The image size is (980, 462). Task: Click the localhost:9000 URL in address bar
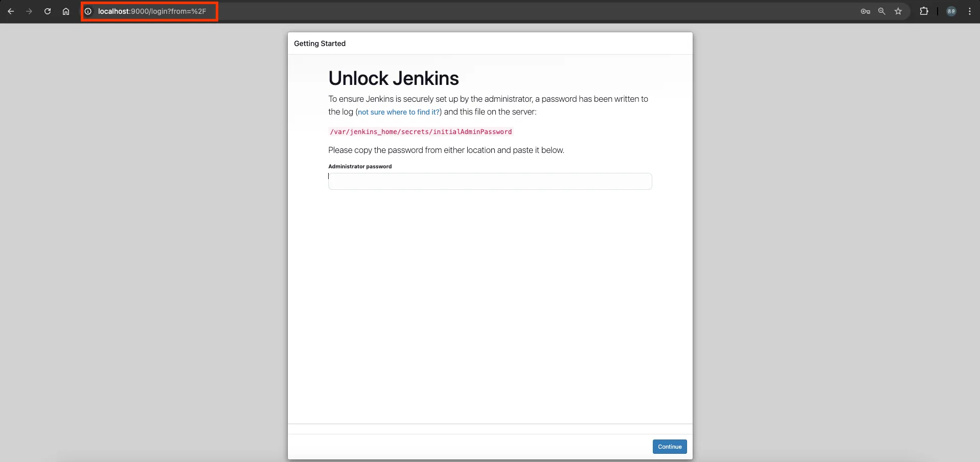[152, 11]
